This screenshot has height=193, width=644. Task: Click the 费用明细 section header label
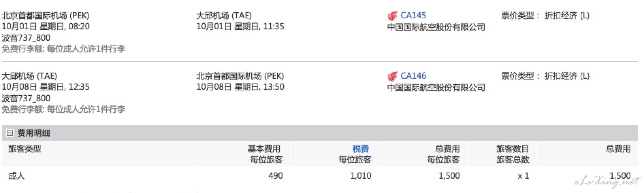pyautogui.click(x=34, y=133)
